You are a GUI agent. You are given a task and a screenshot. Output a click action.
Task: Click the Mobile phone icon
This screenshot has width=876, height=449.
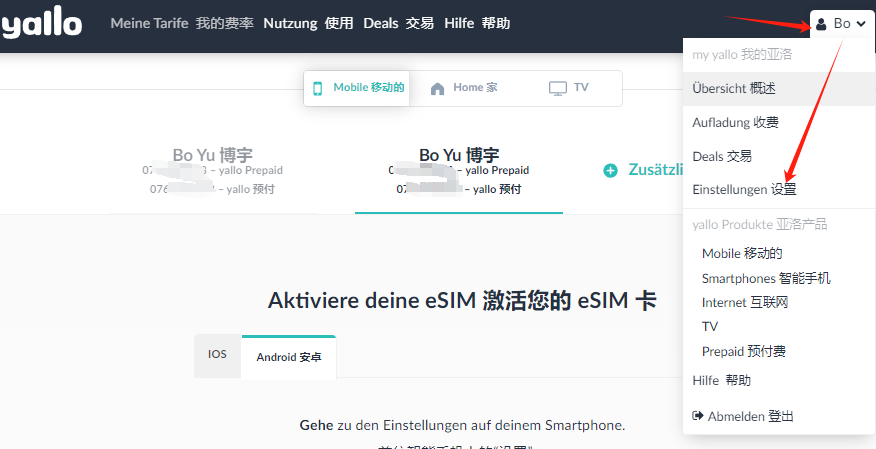coord(317,88)
